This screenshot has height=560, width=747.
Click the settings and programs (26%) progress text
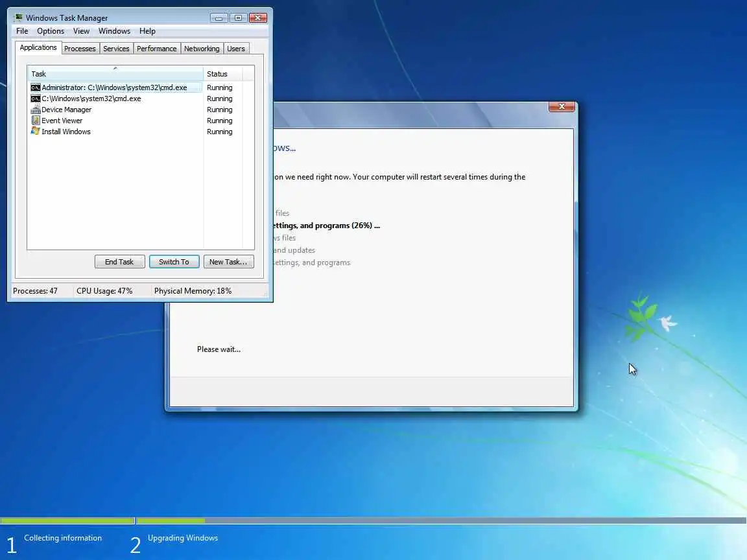(x=326, y=226)
